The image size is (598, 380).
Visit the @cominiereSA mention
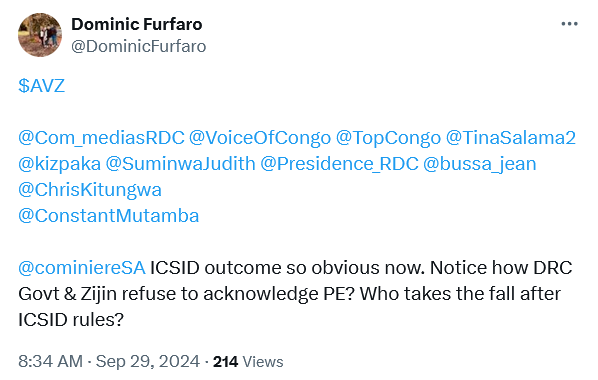coord(82,267)
